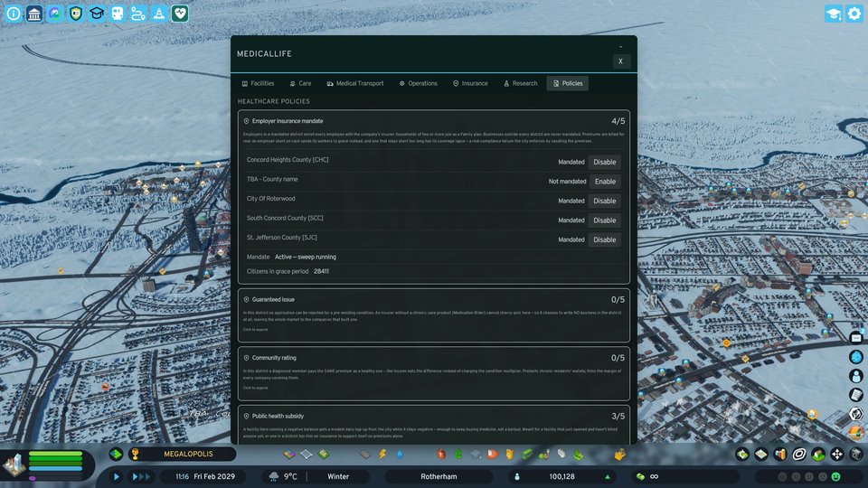This screenshot has height=488, width=868.
Task: Open the shield insurance icon in top toolbar
Action: (76, 14)
